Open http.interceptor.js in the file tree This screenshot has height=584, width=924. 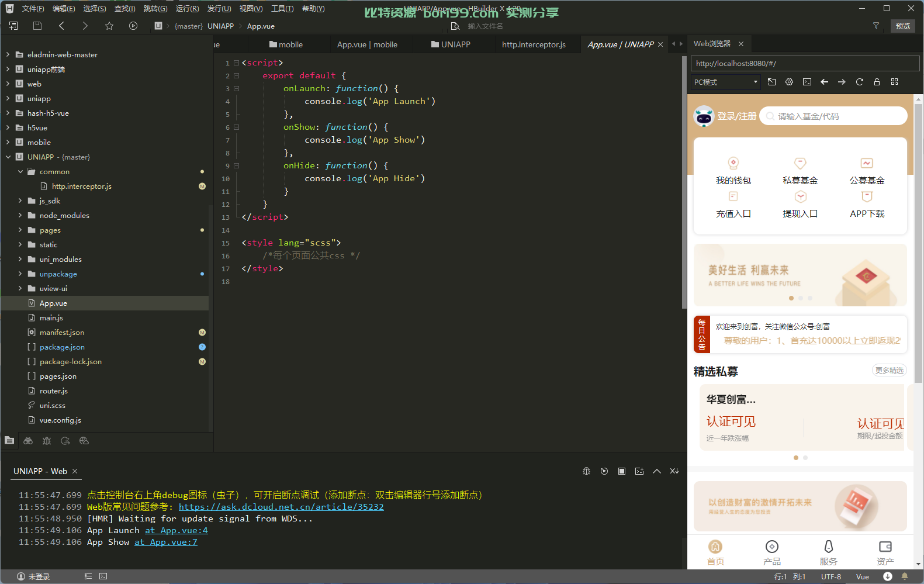[81, 186]
